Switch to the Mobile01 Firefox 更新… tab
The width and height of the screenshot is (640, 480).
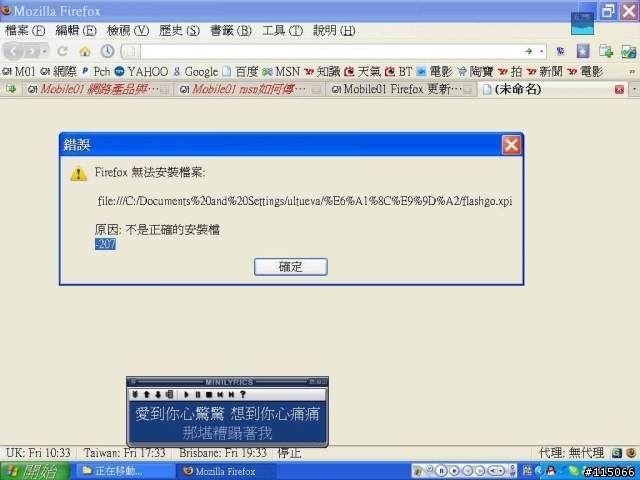pos(402,89)
